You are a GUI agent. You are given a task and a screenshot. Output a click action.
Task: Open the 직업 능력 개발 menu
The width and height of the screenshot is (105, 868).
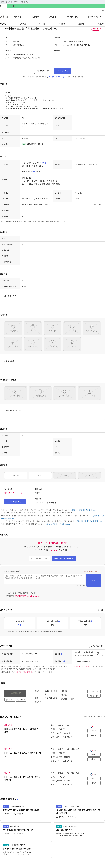click(72, 17)
